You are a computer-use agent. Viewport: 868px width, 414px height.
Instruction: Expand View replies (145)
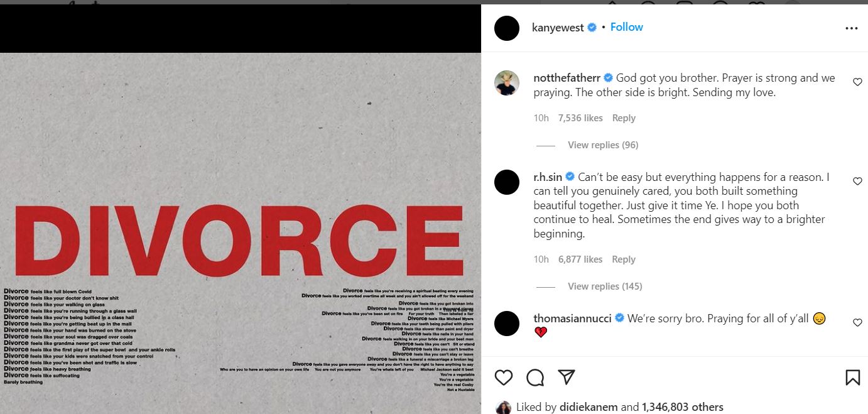tap(604, 286)
